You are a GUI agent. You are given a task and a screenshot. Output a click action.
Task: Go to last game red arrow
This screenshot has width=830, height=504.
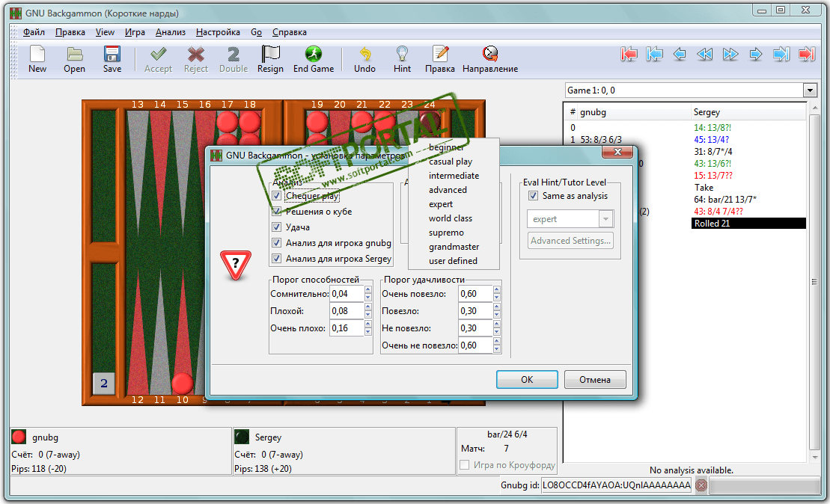tap(807, 54)
